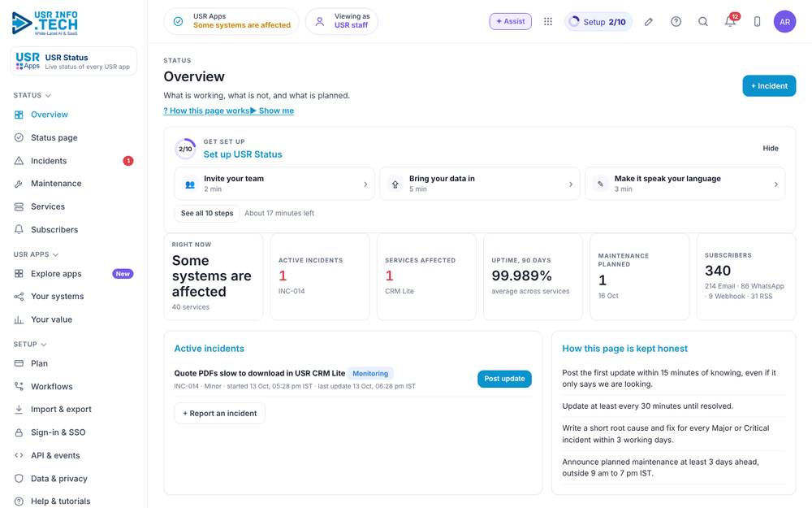Screen dimensions: 812x508
Task: Collapse the STATUS sidebar section
Action: 32,95
